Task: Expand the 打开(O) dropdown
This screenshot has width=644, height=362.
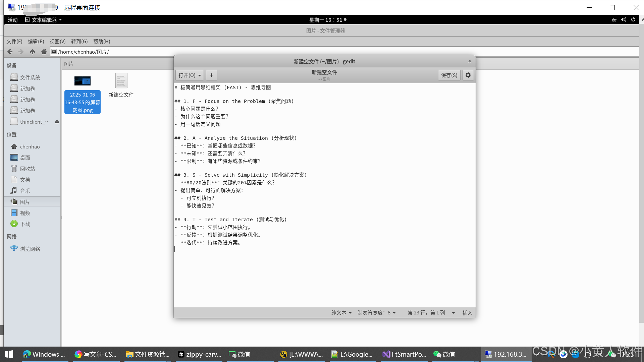Action: pos(190,75)
